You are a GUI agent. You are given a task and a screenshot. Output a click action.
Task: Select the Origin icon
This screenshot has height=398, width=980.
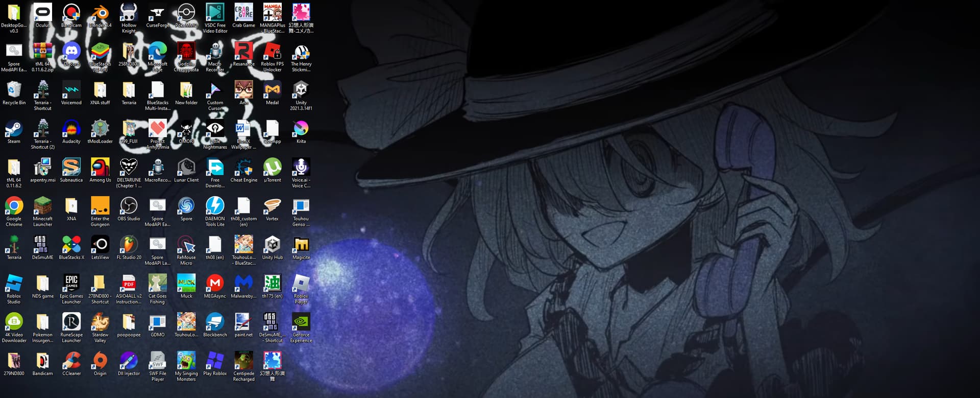coord(100,361)
